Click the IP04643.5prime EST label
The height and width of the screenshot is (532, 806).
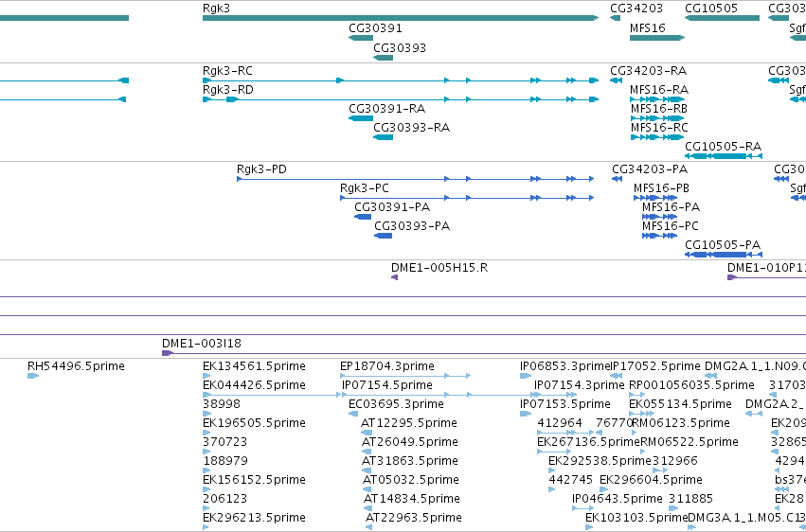click(x=618, y=500)
